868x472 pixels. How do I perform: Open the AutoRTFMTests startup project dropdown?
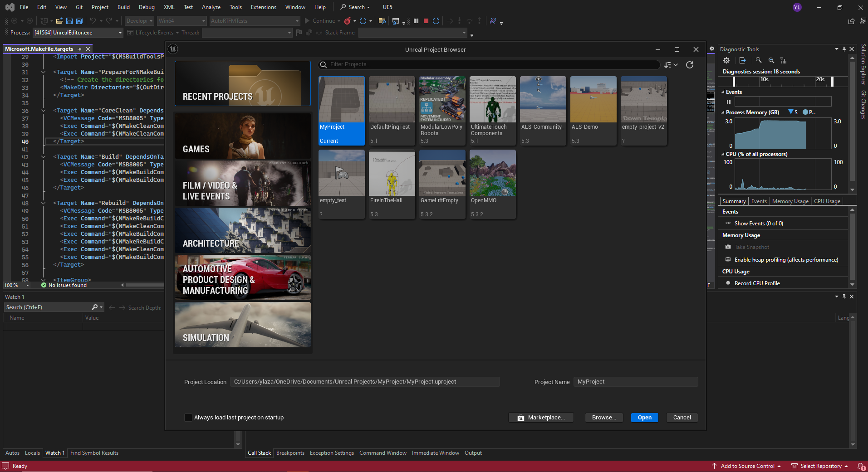pyautogui.click(x=255, y=21)
